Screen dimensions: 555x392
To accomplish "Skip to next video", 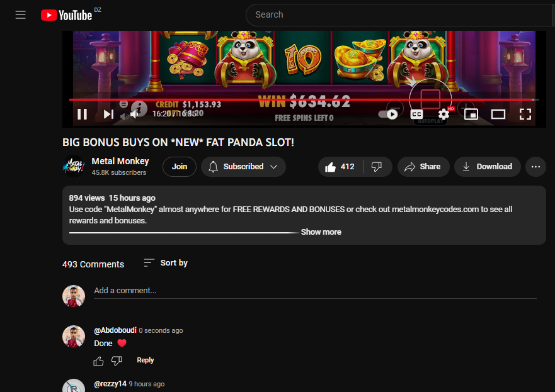I will (x=108, y=114).
